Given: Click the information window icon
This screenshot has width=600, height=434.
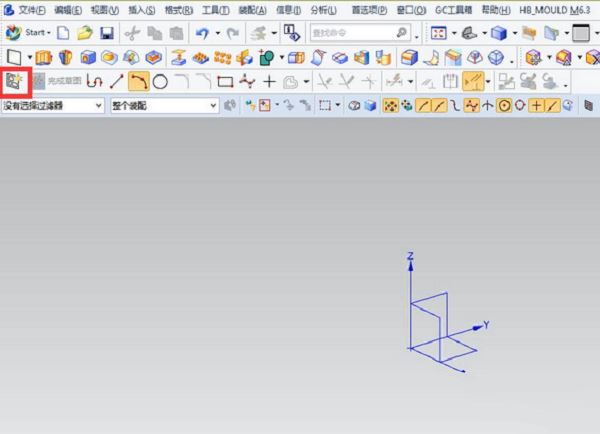Looking at the screenshot, I should 292,33.
